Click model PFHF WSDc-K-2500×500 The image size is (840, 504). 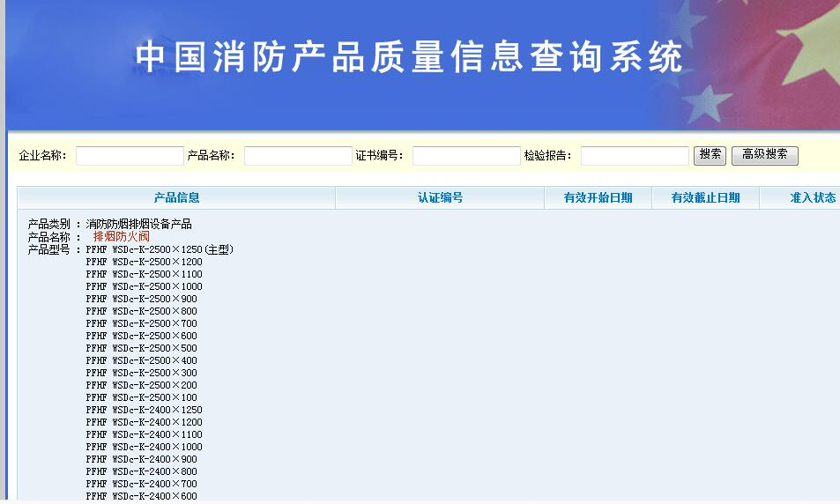pos(141,348)
